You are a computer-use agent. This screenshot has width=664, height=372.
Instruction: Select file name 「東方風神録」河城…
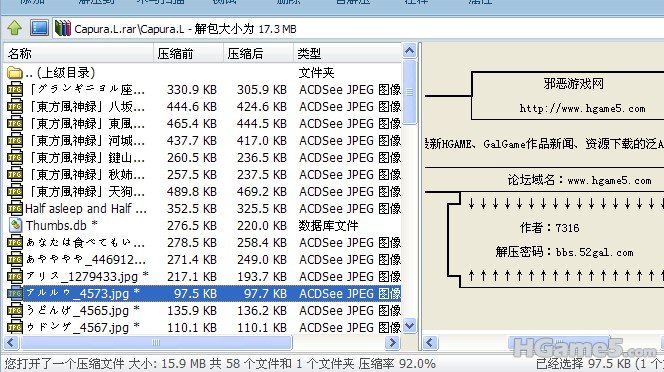pos(86,140)
